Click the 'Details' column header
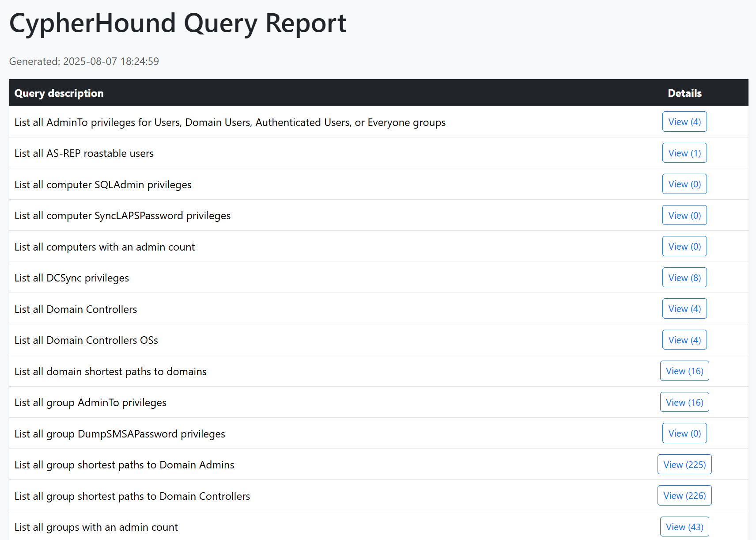The height and width of the screenshot is (540, 756). click(x=684, y=93)
